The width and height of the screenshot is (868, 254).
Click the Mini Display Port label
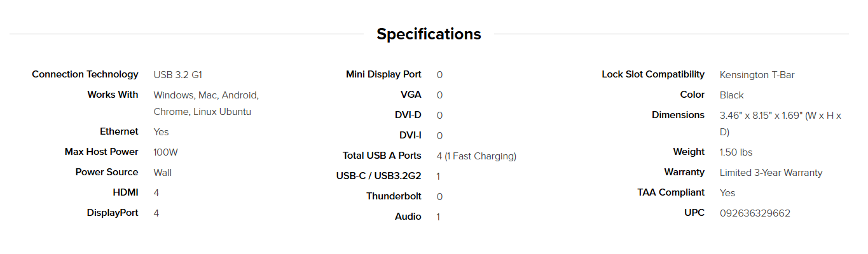coord(383,74)
